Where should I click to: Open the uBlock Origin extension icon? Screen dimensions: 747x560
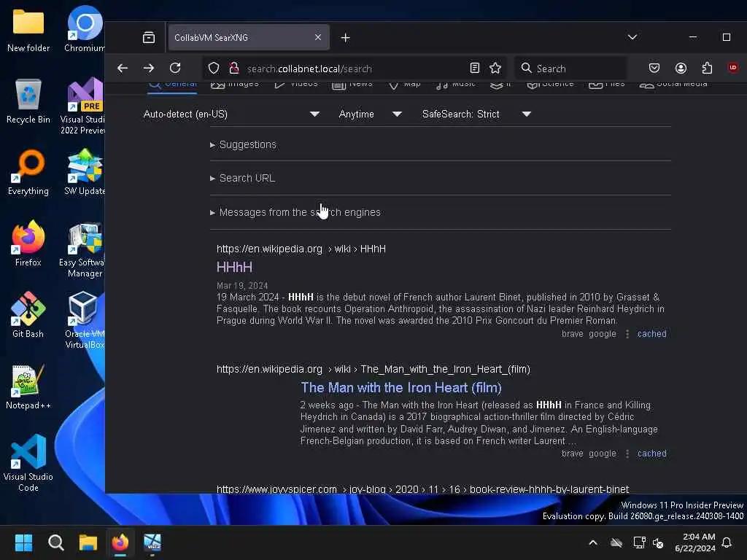732,68
